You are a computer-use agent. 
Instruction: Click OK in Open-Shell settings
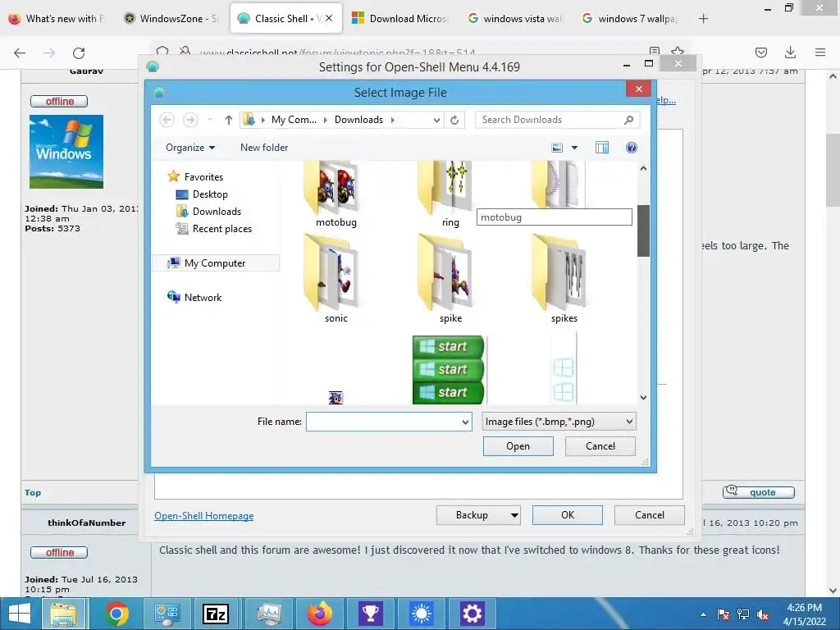(568, 515)
